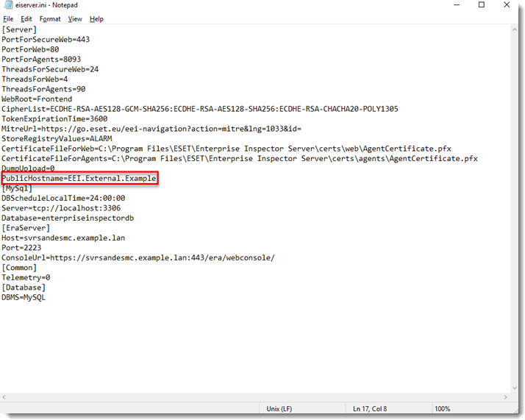
Task: Click the horizontal scrollbar left arrow
Action: 4,397
